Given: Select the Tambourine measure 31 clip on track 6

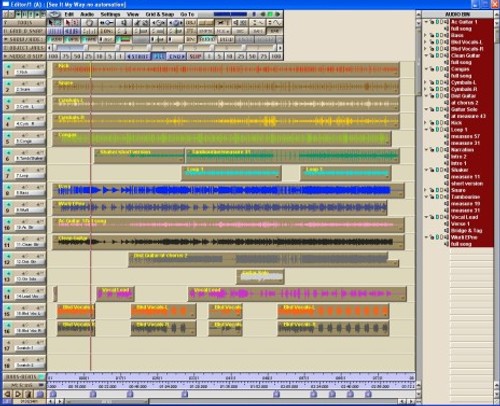Looking at the screenshot, I should coord(292,156).
